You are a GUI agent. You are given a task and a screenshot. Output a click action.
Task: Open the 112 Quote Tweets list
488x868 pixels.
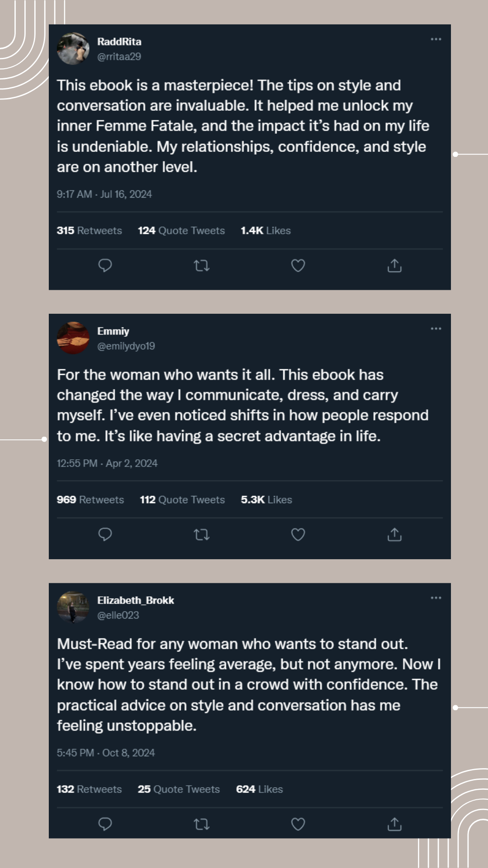click(182, 500)
